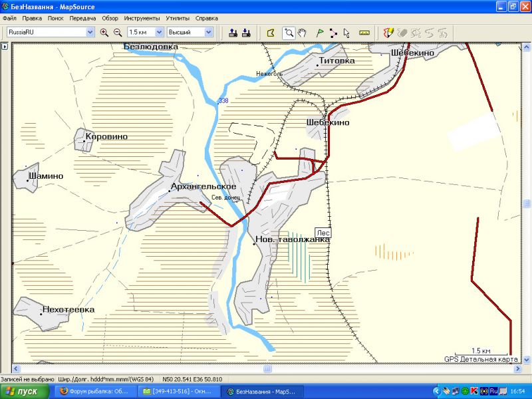This screenshot has height=399, width=532.
Task: Click the vertical scrollbar up arrow
Action: tap(527, 47)
